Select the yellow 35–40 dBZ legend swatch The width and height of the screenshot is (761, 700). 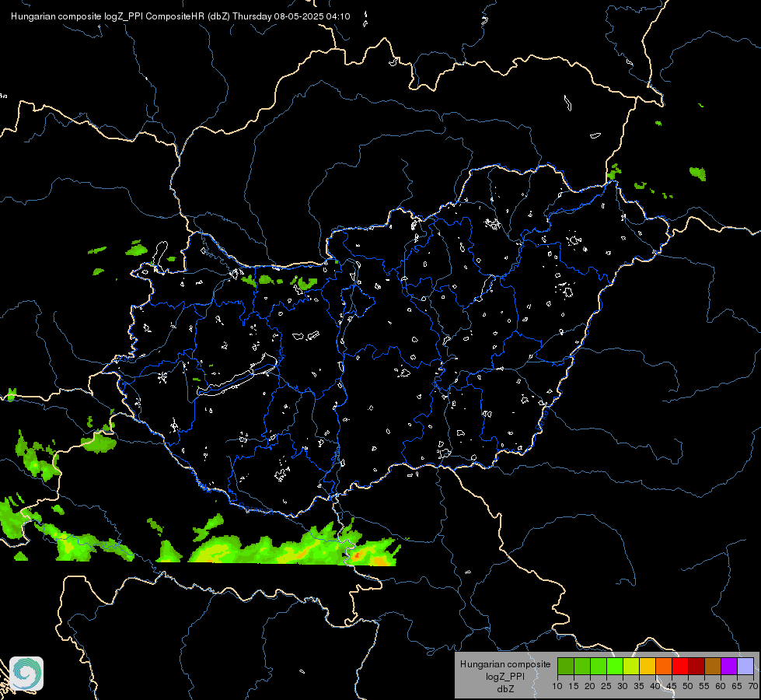648,666
